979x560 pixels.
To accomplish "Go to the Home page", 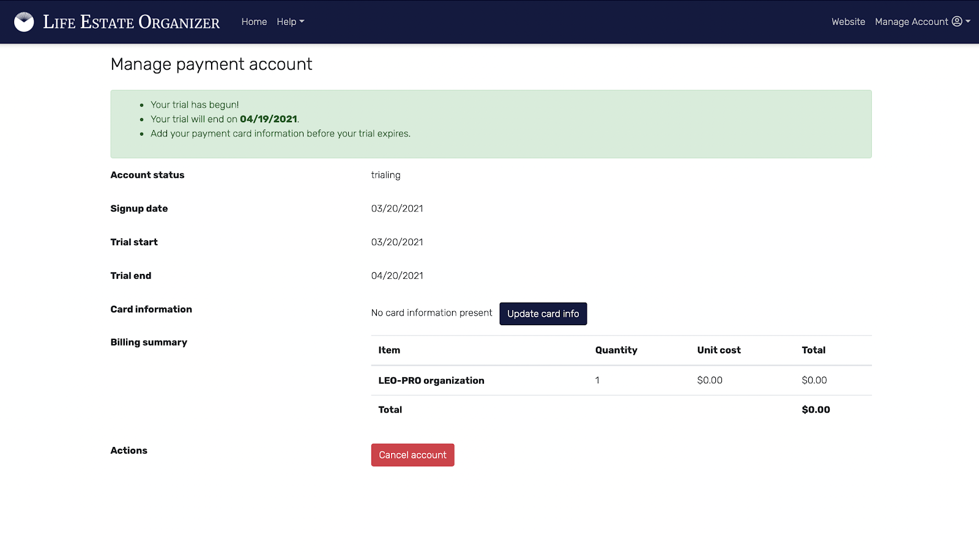I will (254, 22).
